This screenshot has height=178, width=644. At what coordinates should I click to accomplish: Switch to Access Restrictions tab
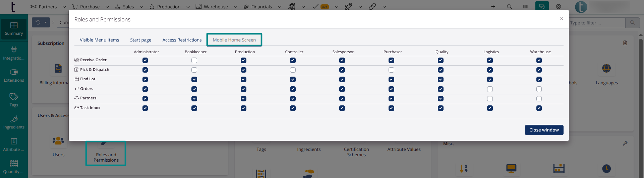[182, 40]
